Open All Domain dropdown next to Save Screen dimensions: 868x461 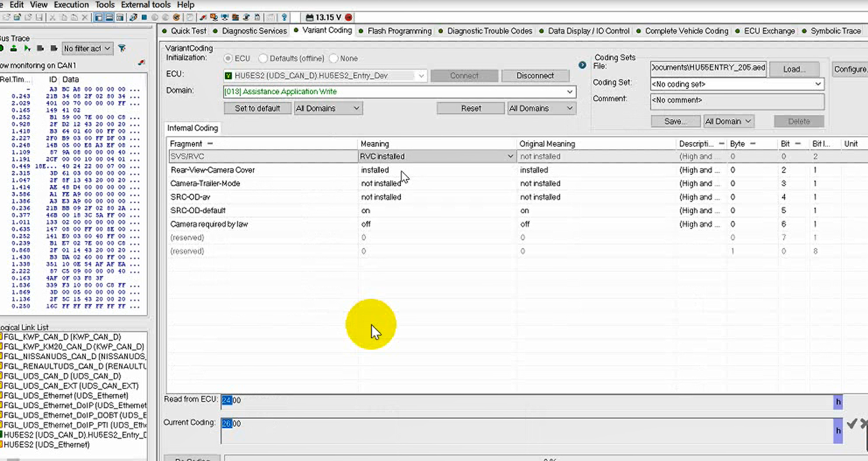728,121
